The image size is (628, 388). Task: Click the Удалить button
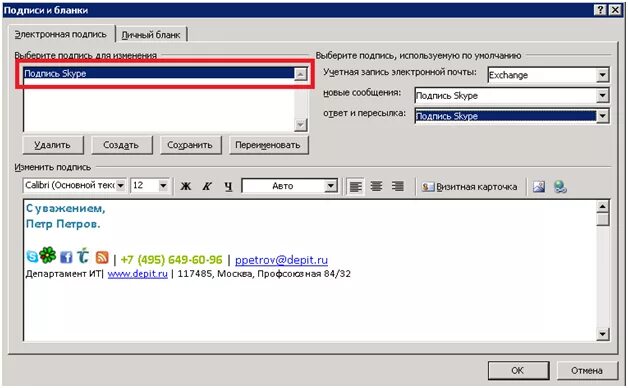pyautogui.click(x=52, y=145)
